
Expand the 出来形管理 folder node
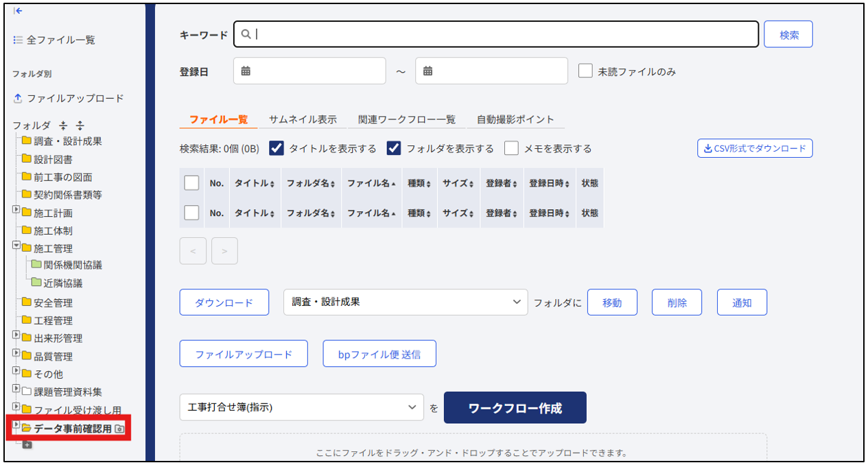pos(16,335)
